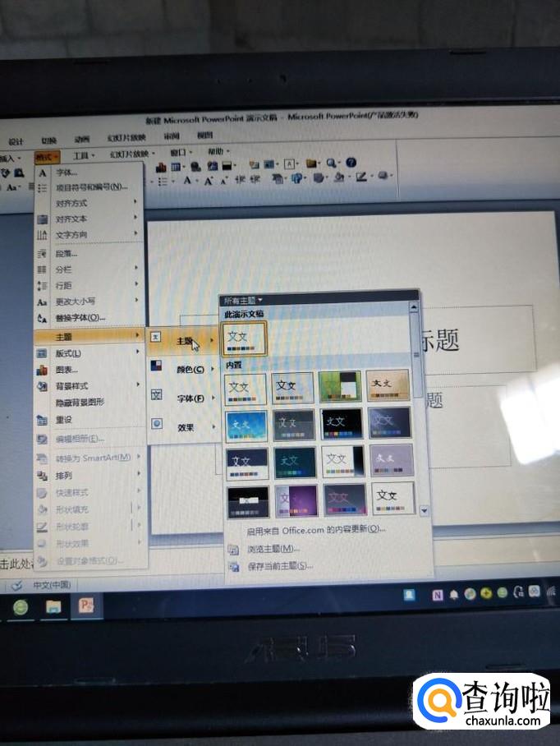The width and height of the screenshot is (560, 746).
Task: Click the decrease indent toolbar icon
Action: point(240,179)
